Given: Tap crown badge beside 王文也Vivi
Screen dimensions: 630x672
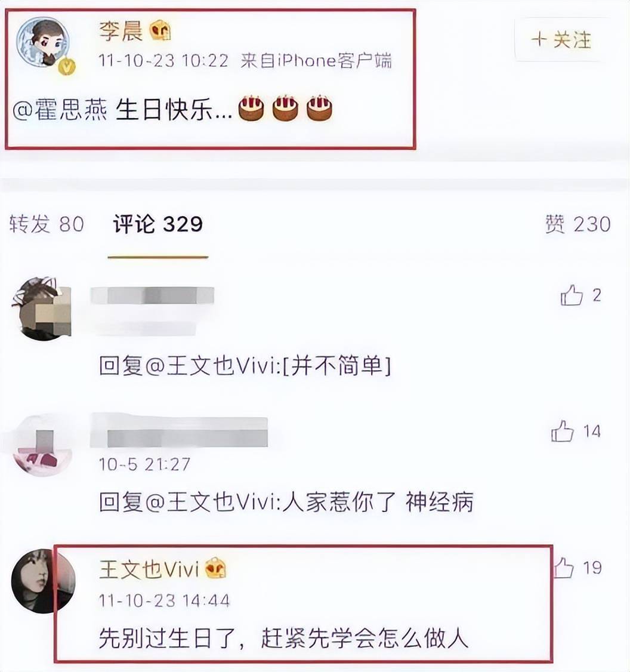Looking at the screenshot, I should [216, 569].
